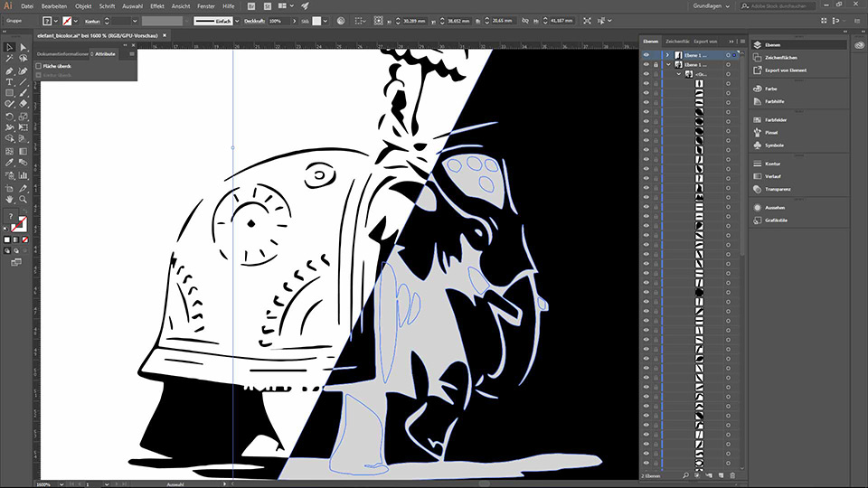Select the Gradient tool
The width and height of the screenshot is (868, 488).
(23, 151)
